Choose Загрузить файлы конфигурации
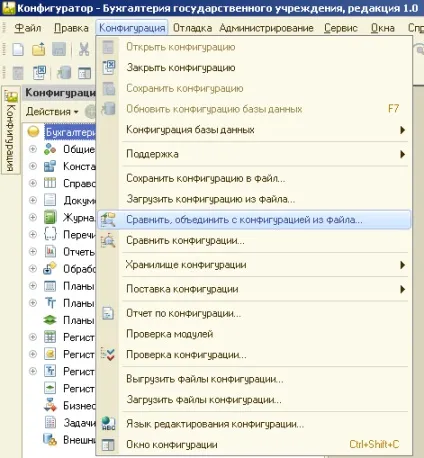 254,400
